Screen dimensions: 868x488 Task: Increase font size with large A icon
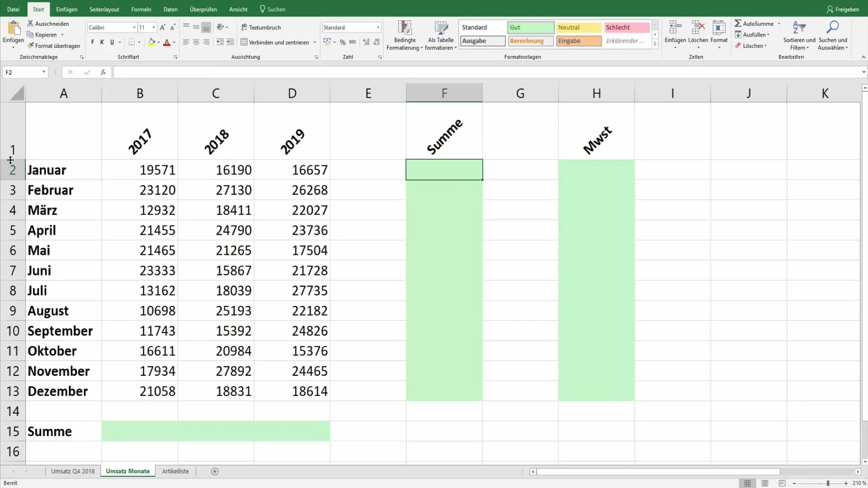click(163, 28)
